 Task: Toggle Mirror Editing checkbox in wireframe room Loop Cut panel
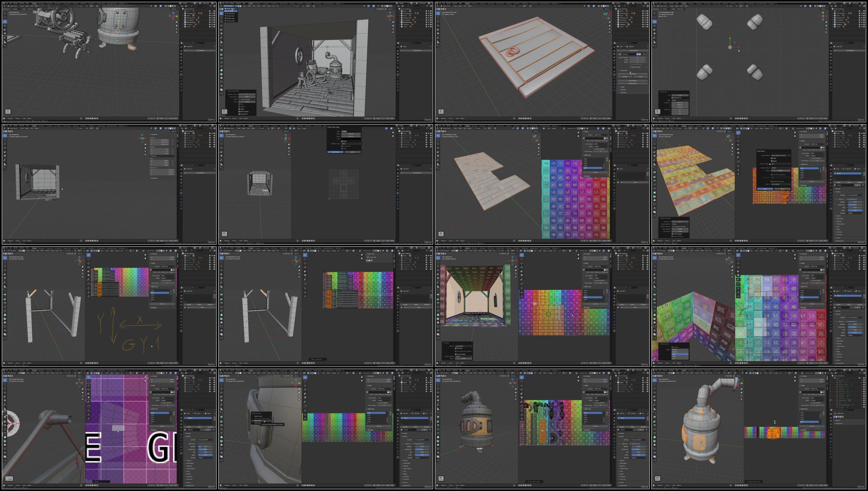(x=239, y=112)
